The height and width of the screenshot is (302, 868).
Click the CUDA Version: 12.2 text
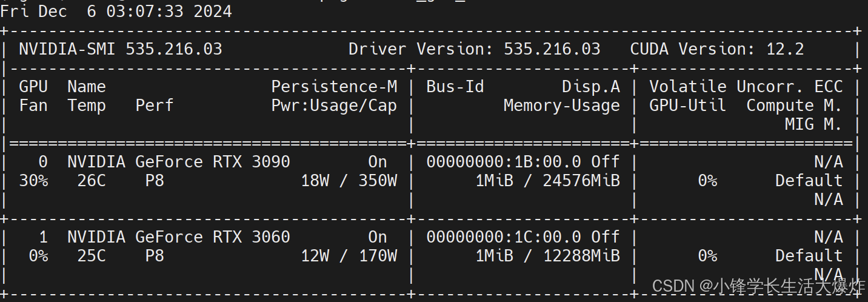(717, 49)
